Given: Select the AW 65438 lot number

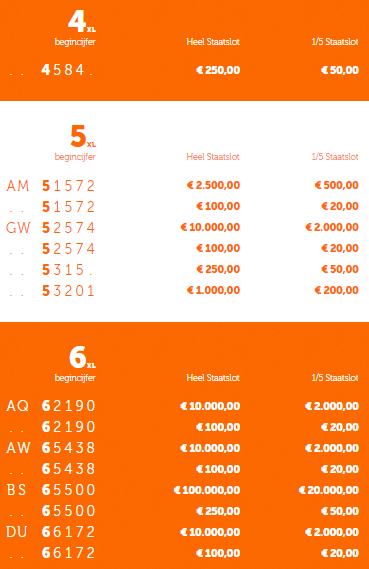Looking at the screenshot, I should (x=50, y=448).
